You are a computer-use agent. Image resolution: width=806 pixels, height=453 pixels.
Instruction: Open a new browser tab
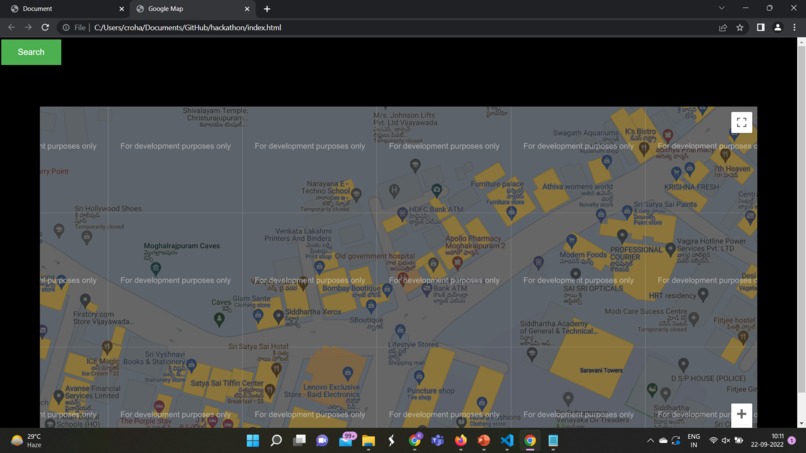tap(267, 9)
